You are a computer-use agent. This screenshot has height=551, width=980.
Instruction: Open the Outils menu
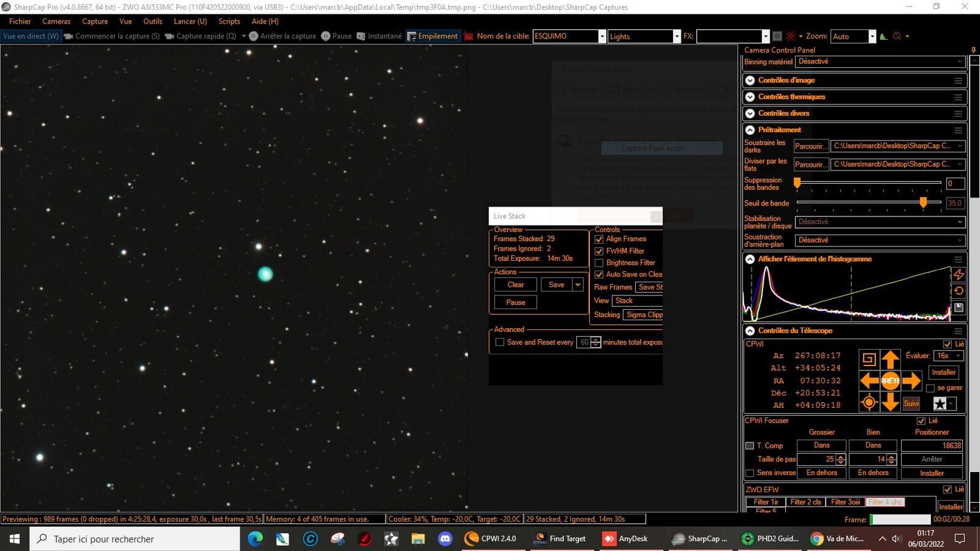(x=153, y=22)
